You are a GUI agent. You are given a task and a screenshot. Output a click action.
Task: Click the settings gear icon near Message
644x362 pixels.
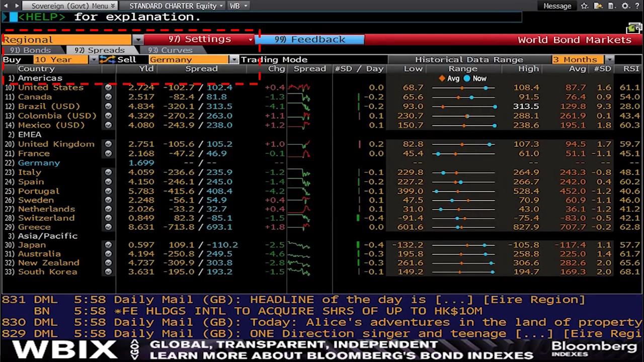pos(624,6)
